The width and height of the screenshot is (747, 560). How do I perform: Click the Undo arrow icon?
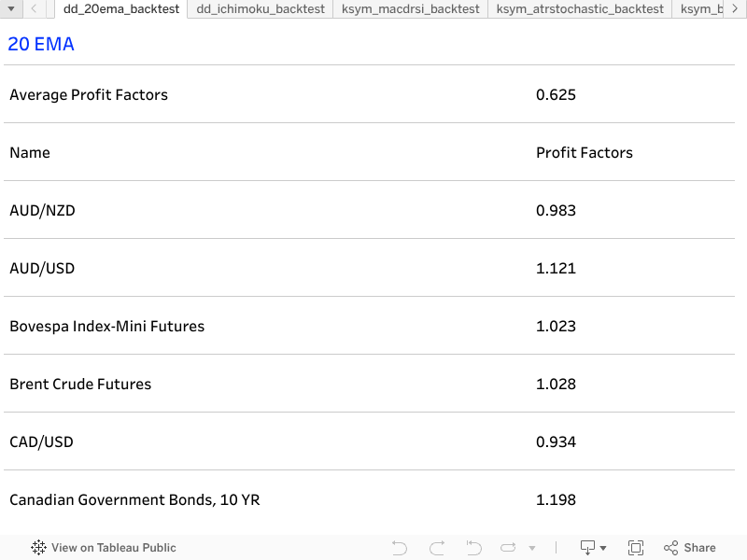point(400,548)
